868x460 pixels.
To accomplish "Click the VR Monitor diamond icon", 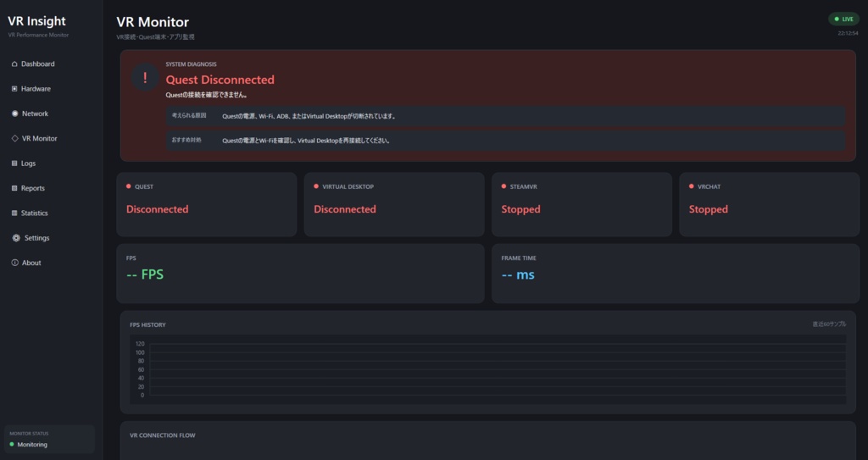I will coord(15,138).
